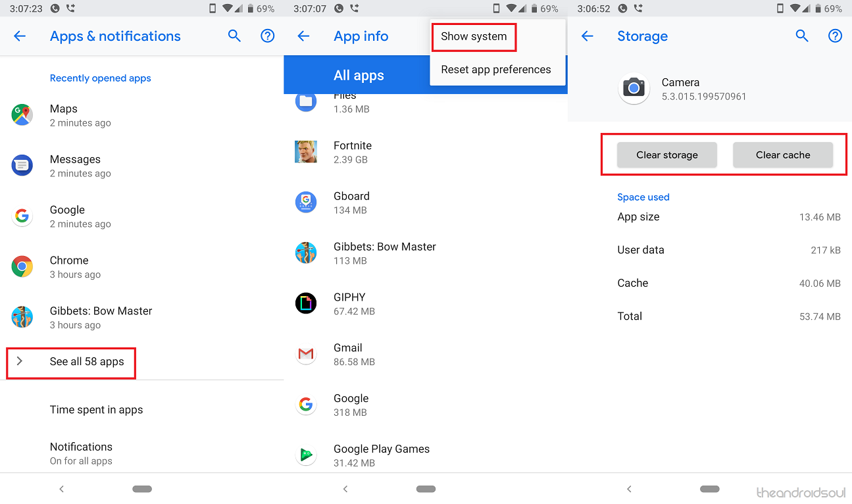This screenshot has width=852, height=504.
Task: Open Time spent in apps
Action: pyautogui.click(x=97, y=410)
